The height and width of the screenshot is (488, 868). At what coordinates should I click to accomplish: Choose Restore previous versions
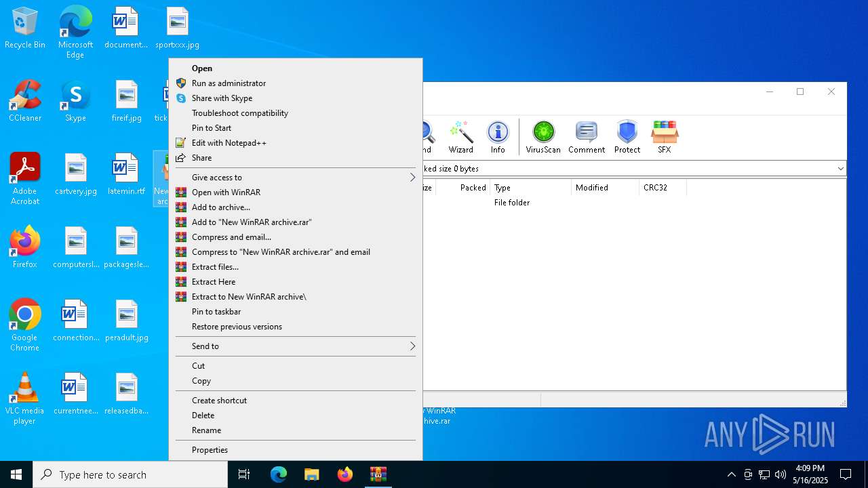pyautogui.click(x=295, y=327)
